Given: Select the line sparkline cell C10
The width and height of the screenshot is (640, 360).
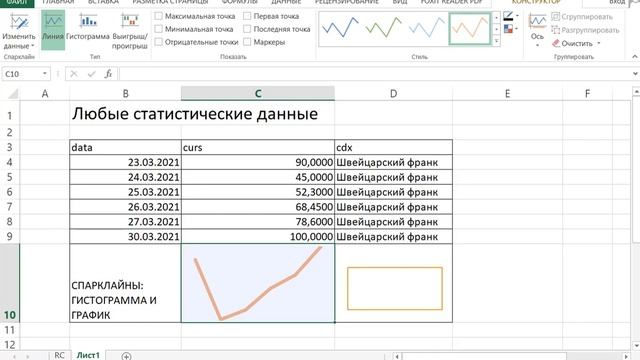Looking at the screenshot, I should pos(258,283).
